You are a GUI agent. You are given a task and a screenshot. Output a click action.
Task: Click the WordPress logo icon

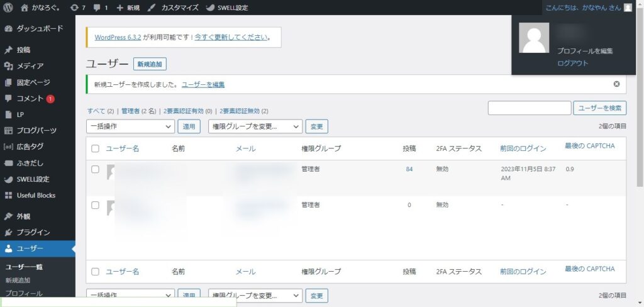(x=8, y=8)
